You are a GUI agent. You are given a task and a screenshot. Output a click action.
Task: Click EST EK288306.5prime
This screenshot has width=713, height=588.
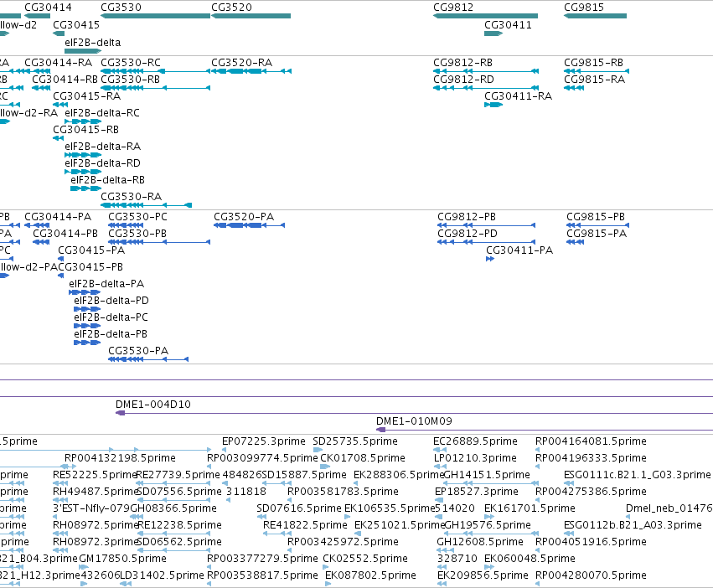399,475
